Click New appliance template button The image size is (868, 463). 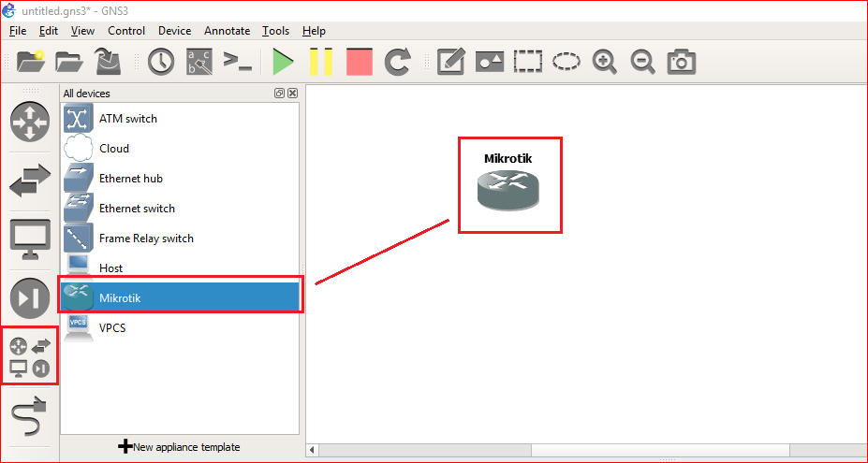(x=180, y=447)
